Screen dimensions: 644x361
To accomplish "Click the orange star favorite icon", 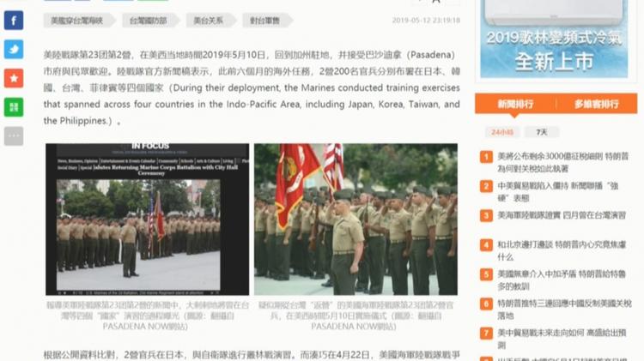I will click(14, 78).
